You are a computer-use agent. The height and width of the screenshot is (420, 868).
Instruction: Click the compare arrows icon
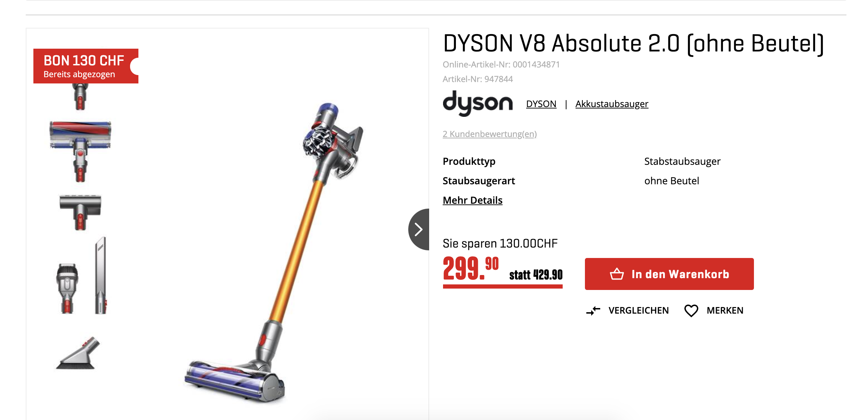(593, 310)
